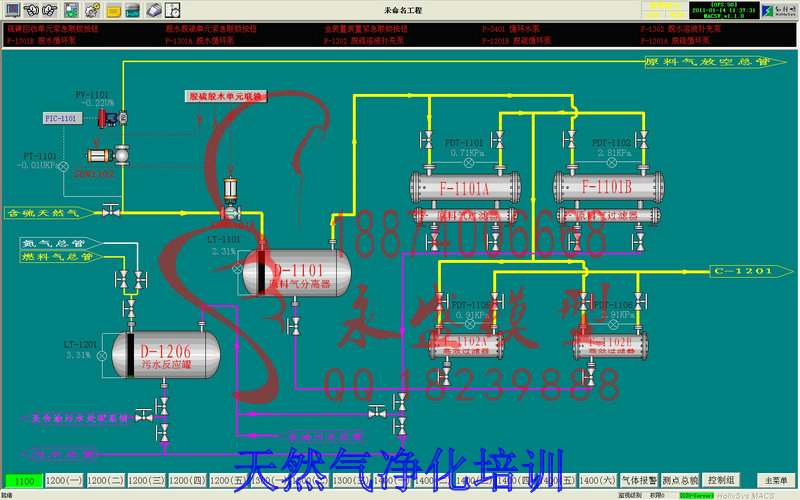800x500 pixels.
Task: Switch to the 1200(四) page tab
Action: [x=187, y=481]
